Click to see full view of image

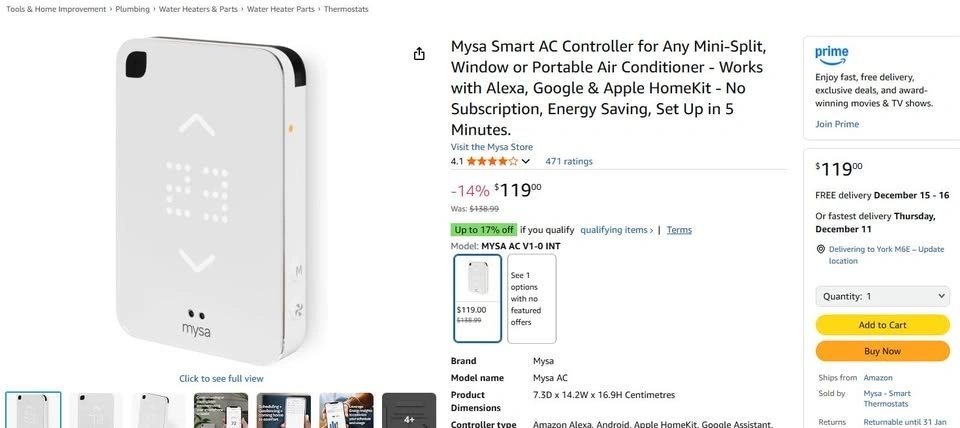point(221,379)
